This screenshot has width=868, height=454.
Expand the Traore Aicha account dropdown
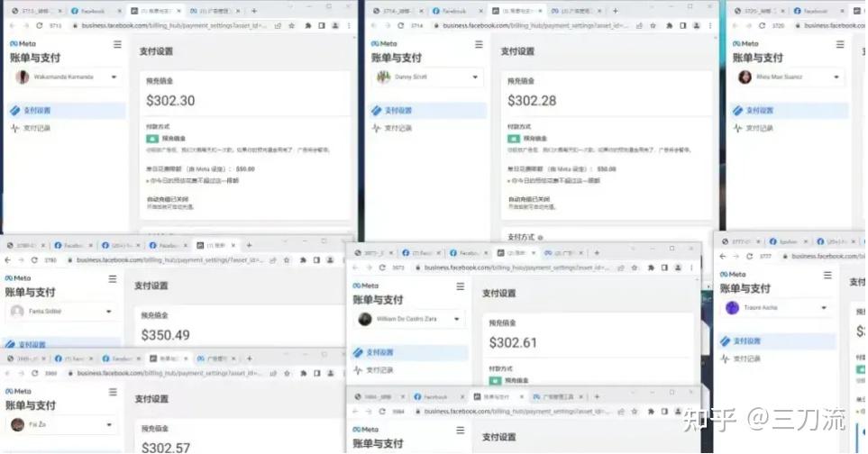point(824,307)
